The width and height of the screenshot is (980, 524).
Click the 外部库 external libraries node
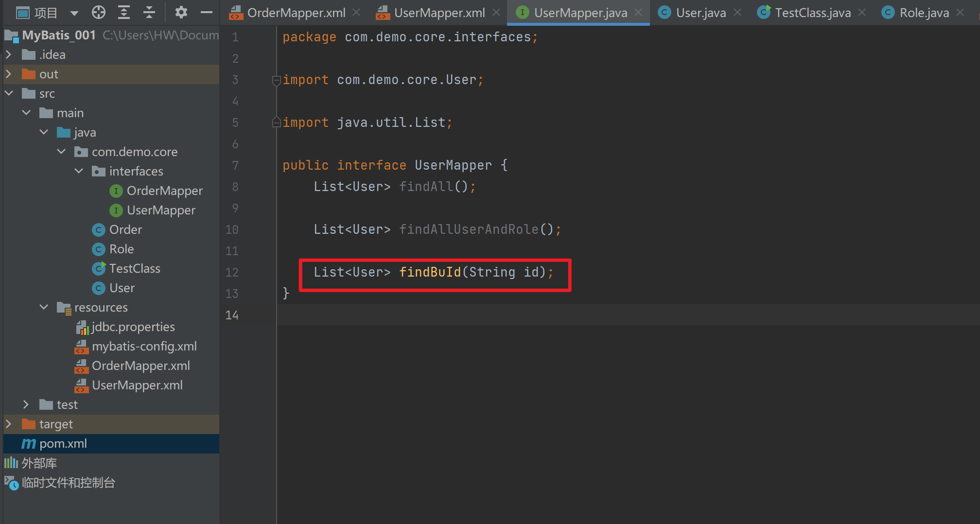[39, 463]
